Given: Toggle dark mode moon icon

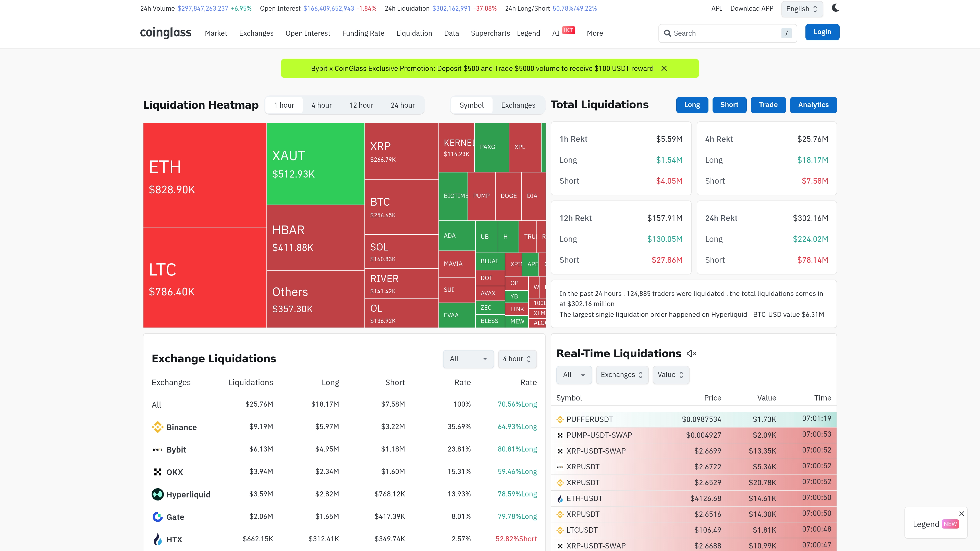Looking at the screenshot, I should click(835, 8).
